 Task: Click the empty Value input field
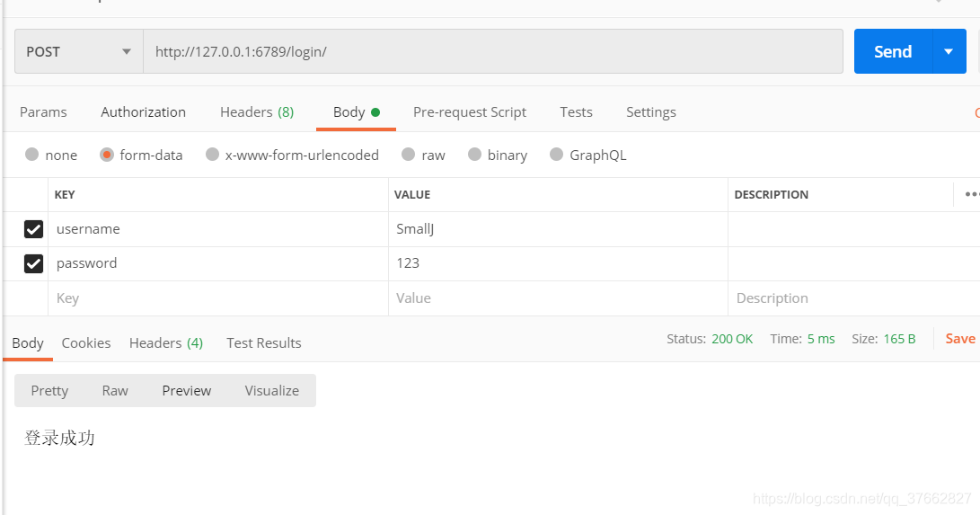(x=558, y=298)
